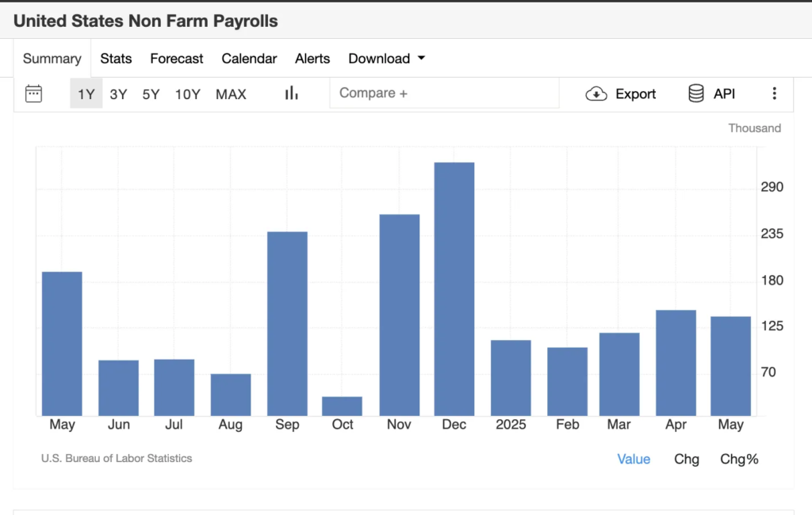Open the Alerts tab

312,59
